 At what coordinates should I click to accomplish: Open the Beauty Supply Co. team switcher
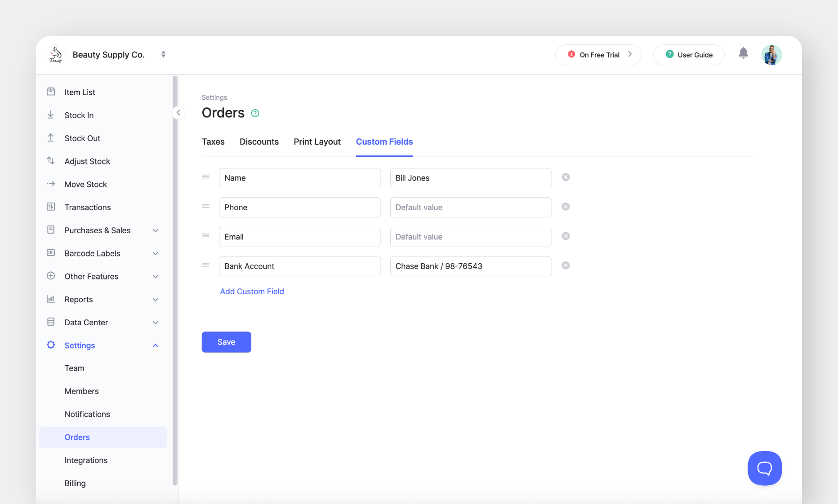pos(163,54)
